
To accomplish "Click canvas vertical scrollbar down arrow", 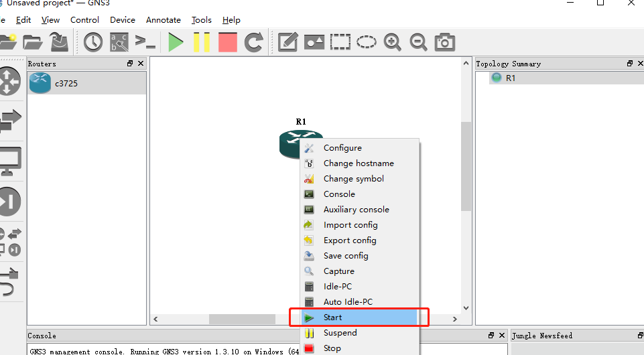I will pyautogui.click(x=466, y=308).
